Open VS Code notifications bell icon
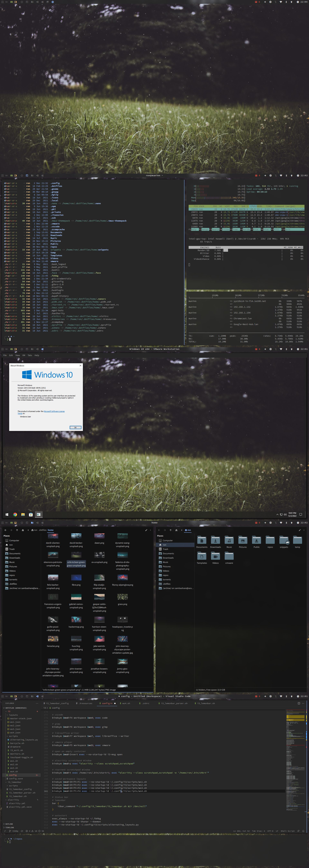Viewport: 309px width, 868px height. coord(303,831)
